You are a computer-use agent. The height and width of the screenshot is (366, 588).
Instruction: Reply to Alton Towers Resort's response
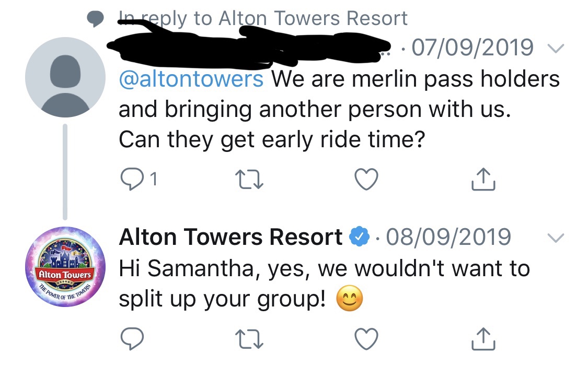[132, 339]
